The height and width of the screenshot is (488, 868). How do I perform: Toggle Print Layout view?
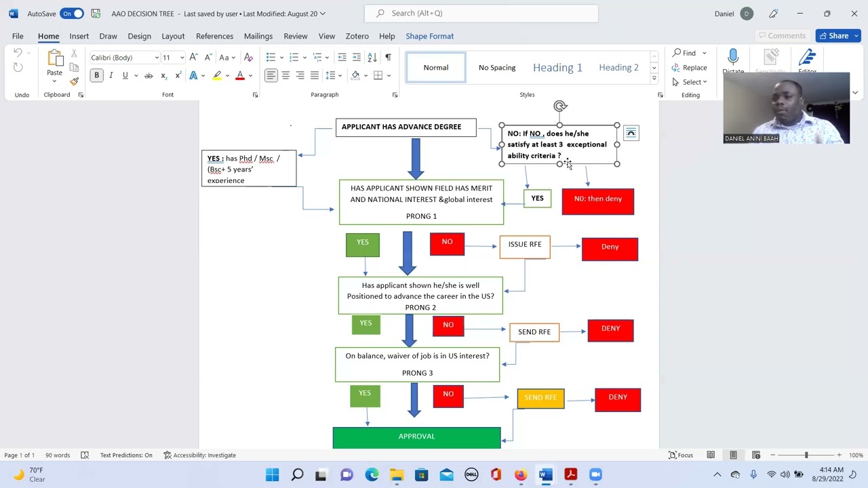click(733, 455)
